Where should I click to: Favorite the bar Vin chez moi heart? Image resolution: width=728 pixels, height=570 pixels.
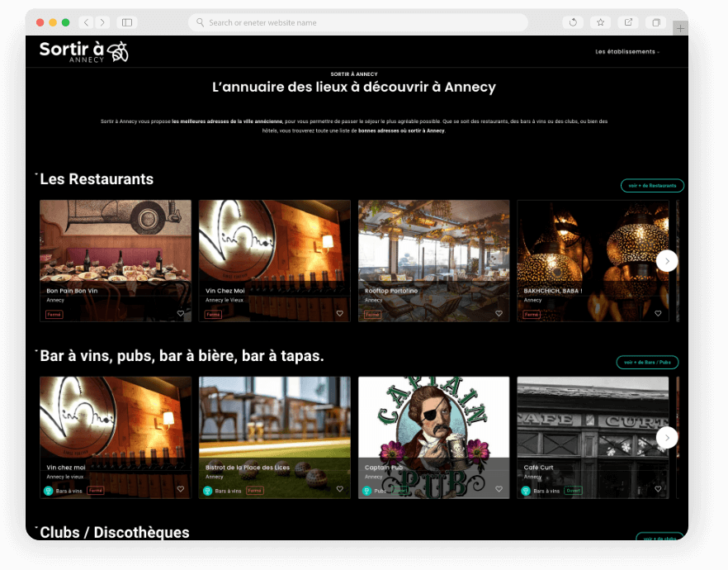181,489
